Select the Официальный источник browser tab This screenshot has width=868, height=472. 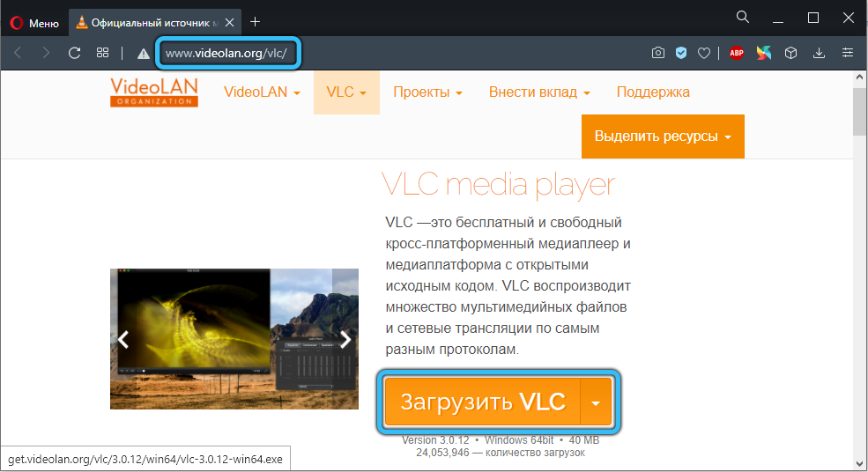coord(155,23)
